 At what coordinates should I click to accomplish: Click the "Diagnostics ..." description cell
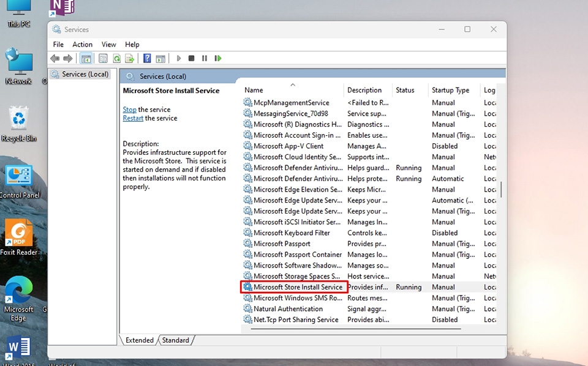pos(368,124)
